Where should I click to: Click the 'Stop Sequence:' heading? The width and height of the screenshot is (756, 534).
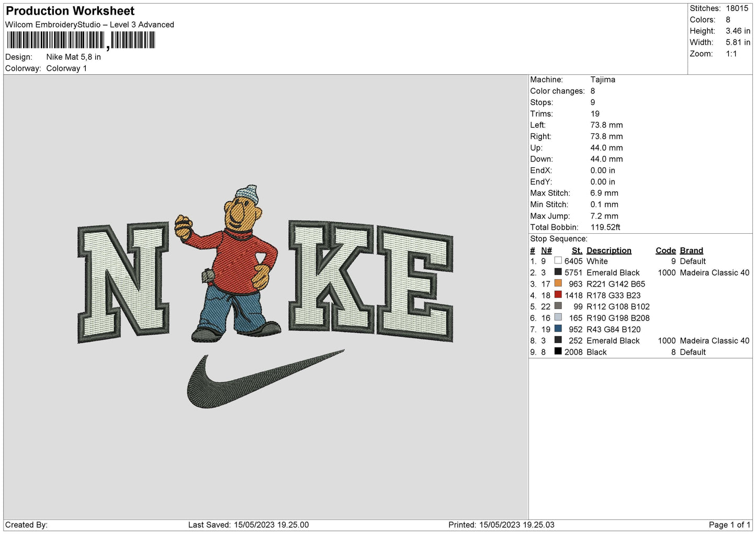(x=559, y=238)
